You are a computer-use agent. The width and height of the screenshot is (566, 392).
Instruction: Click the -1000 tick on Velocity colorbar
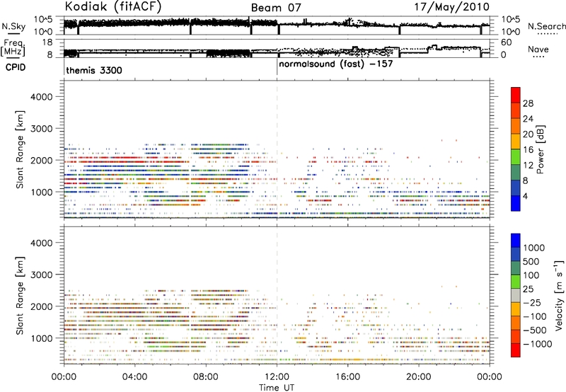(x=538, y=344)
